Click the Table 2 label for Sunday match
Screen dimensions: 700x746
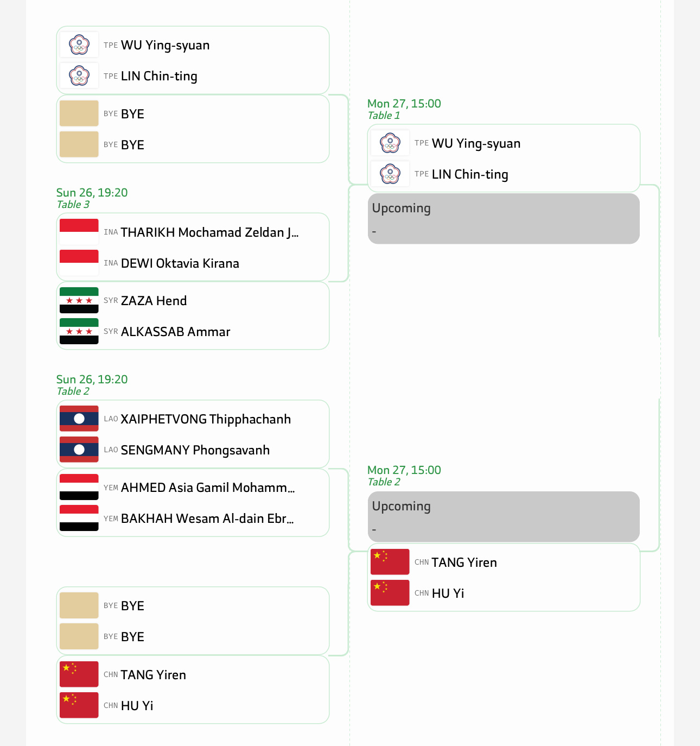(73, 391)
